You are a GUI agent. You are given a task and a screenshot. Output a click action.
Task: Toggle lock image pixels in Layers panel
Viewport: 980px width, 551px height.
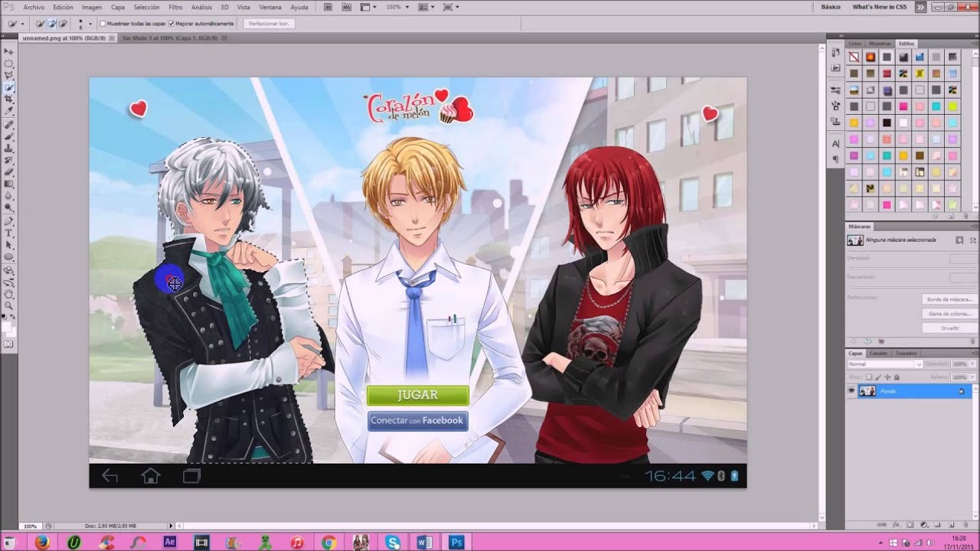point(878,377)
